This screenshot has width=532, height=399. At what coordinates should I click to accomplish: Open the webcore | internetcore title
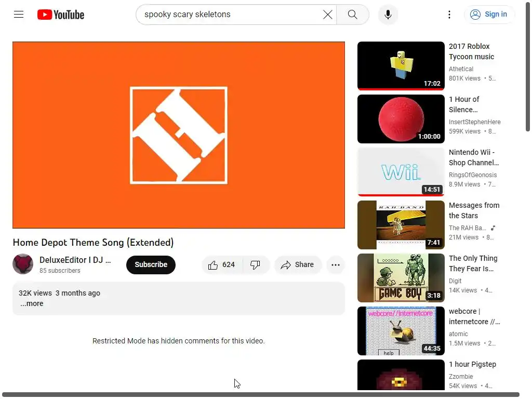point(474,316)
